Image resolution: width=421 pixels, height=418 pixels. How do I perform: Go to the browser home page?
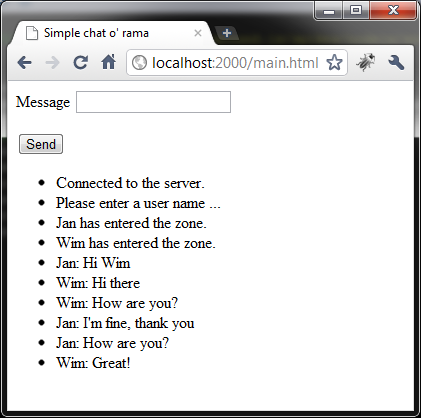(108, 62)
